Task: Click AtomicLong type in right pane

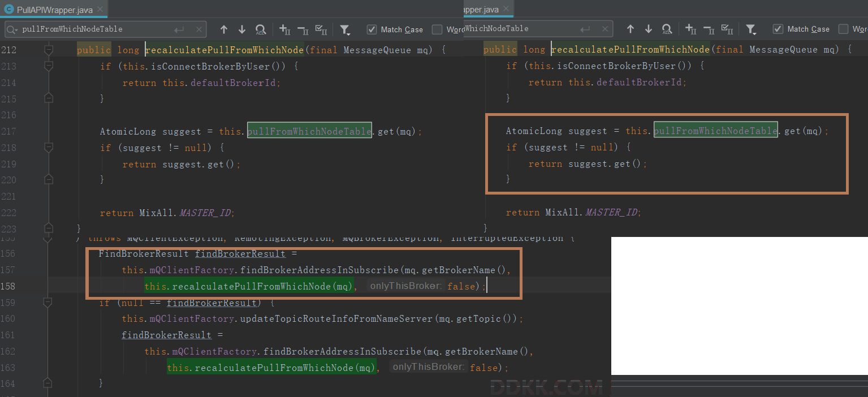Action: [534, 131]
